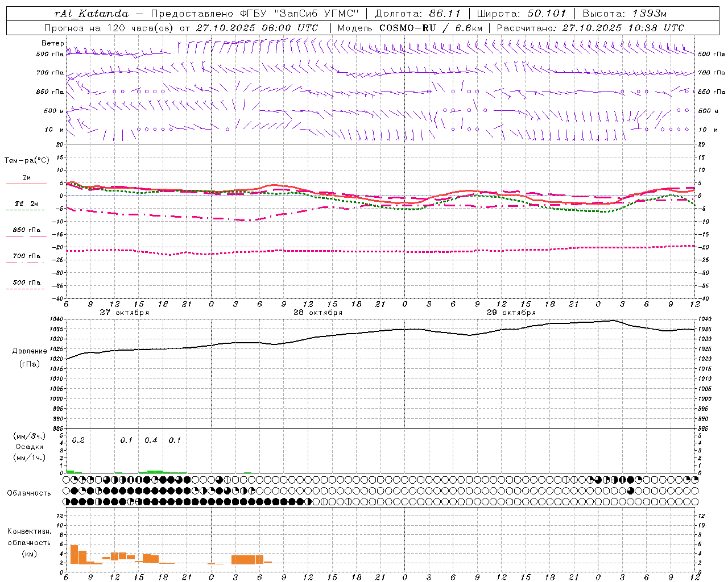Click the tallest orange convective cloud bar

coord(74,554)
